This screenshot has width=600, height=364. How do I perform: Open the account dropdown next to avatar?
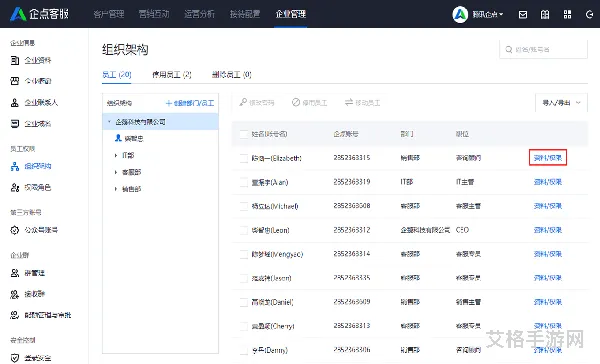point(488,15)
